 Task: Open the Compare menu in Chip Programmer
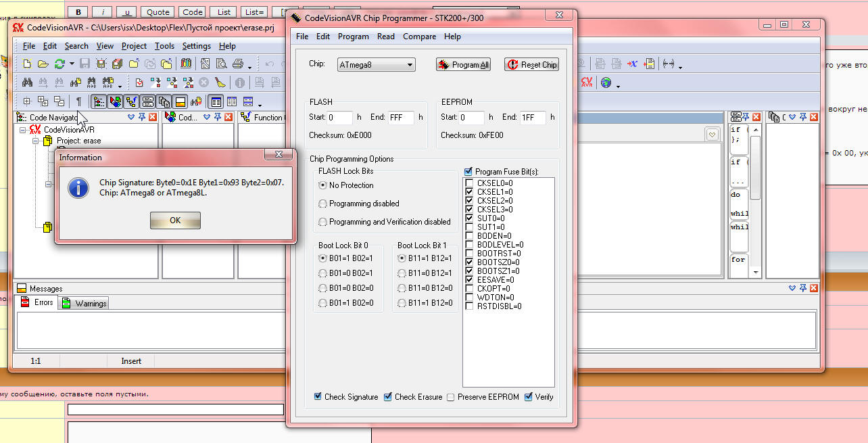(x=419, y=37)
